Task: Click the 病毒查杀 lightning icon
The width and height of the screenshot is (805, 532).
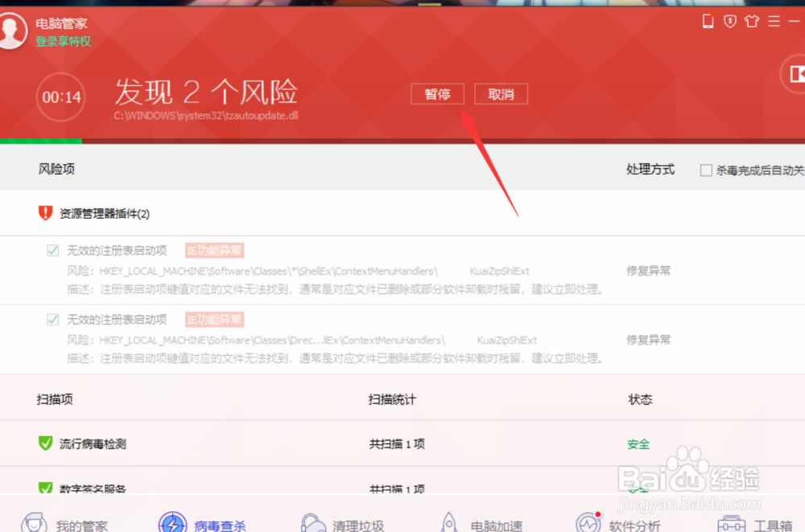Action: pyautogui.click(x=172, y=523)
